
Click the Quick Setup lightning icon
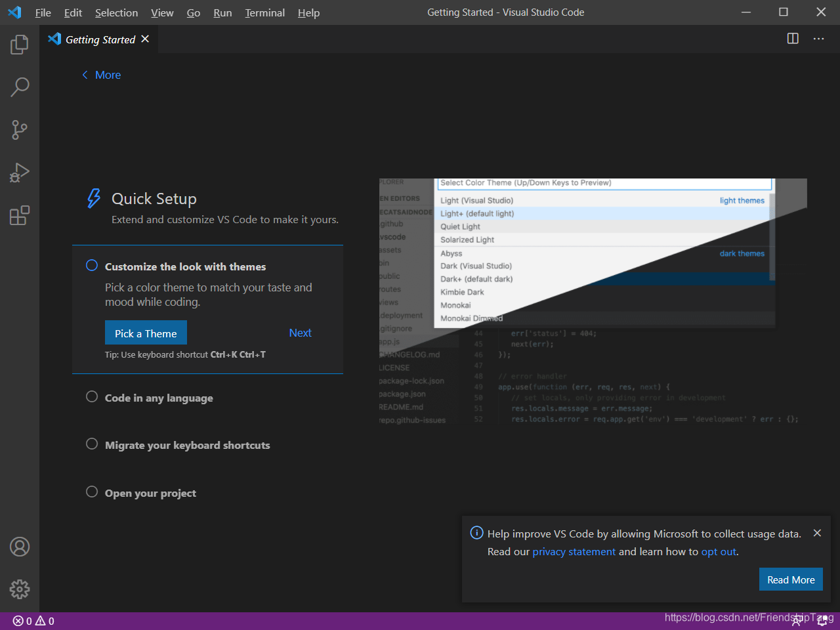pos(94,198)
